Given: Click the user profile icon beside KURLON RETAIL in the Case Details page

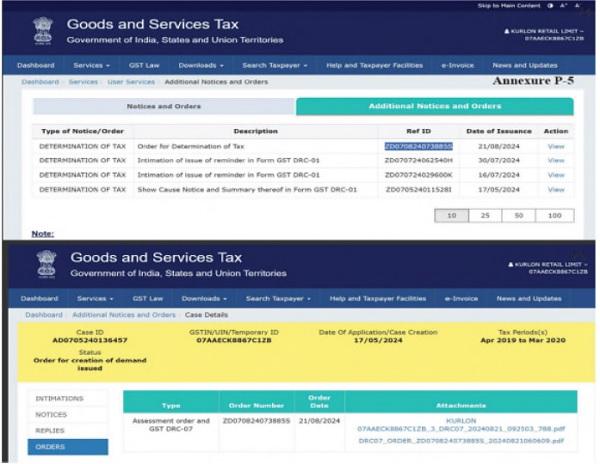Looking at the screenshot, I should tap(510, 264).
